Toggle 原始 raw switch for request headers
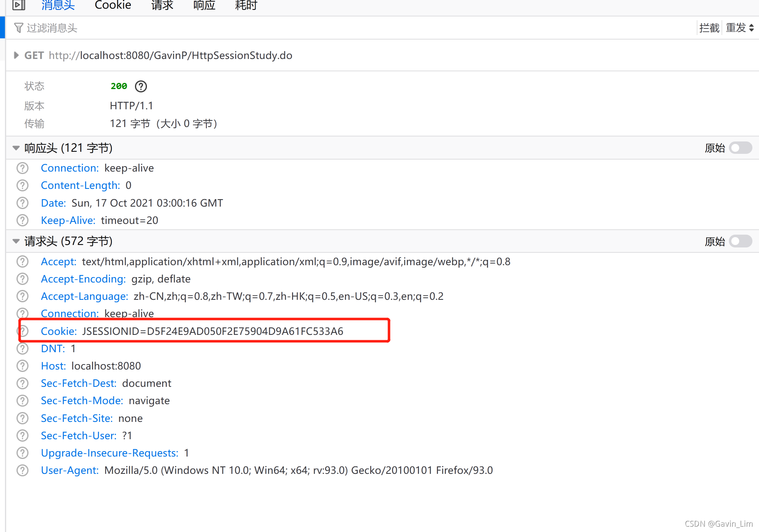 click(x=740, y=241)
